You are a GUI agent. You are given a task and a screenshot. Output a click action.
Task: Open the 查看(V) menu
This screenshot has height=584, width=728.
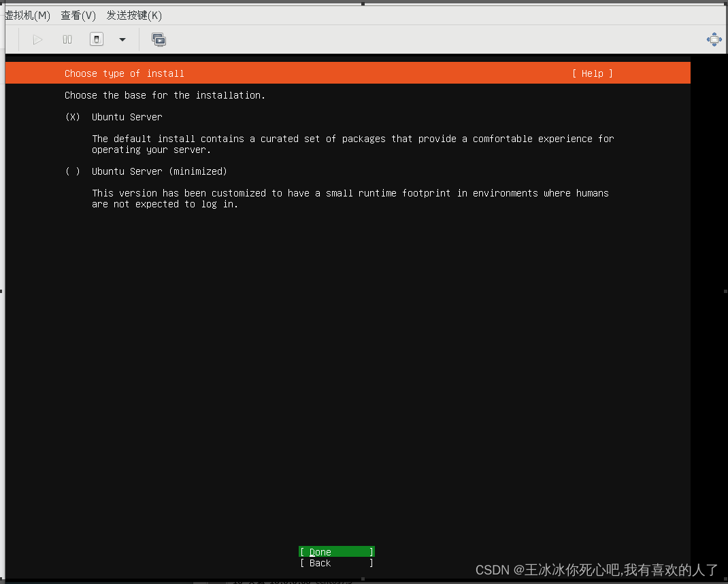(78, 16)
